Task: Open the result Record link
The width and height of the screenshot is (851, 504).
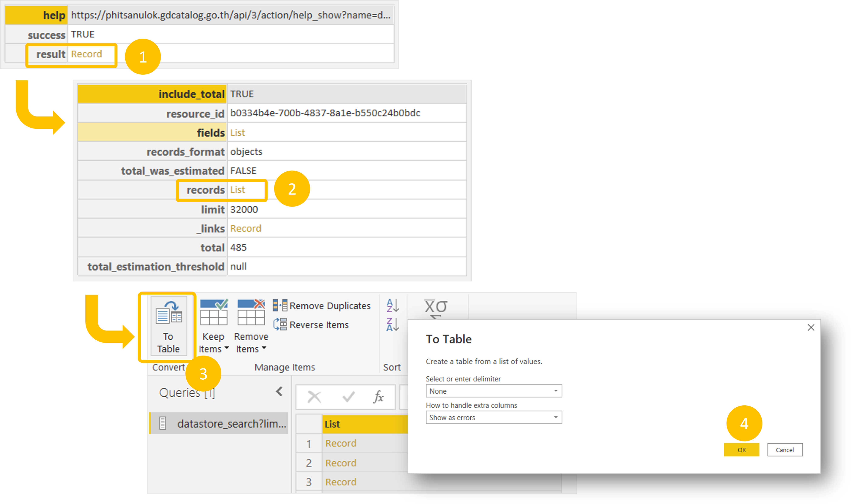Action: coord(86,54)
